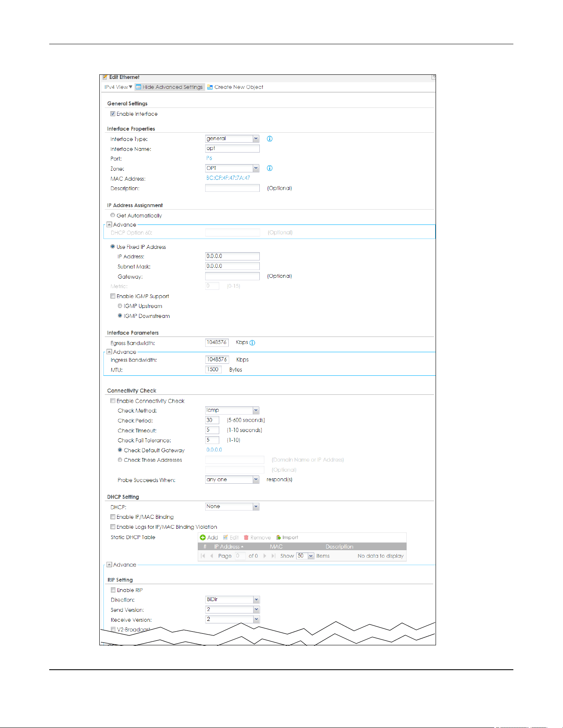Click the Import icon in Static DHCP Table

tap(278, 537)
